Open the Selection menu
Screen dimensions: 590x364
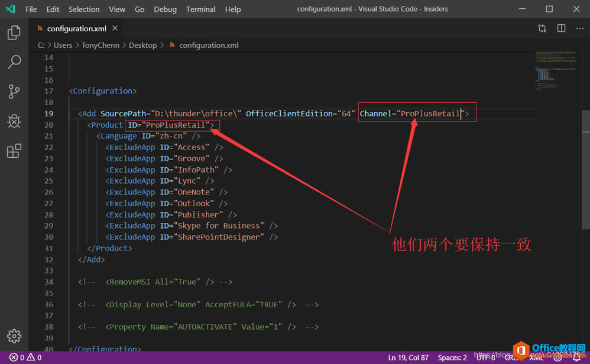point(84,9)
